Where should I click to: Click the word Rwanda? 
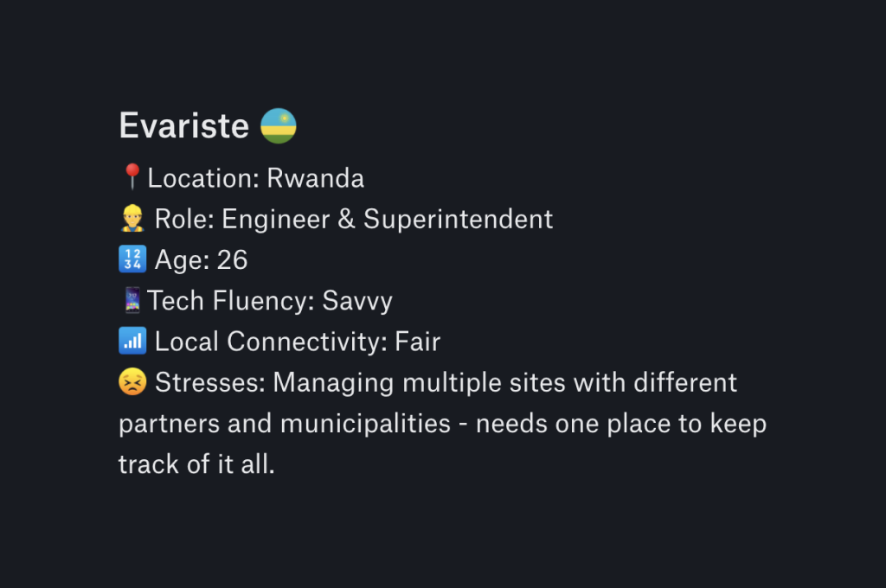coord(315,178)
